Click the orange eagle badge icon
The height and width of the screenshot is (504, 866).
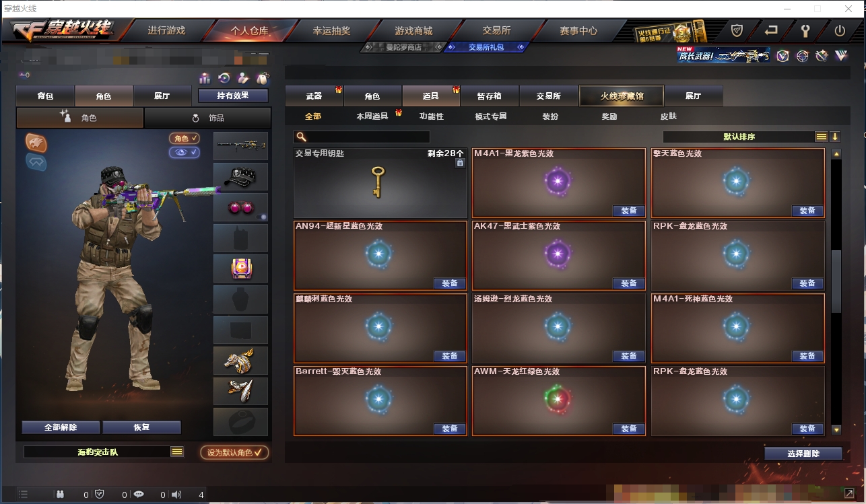(x=36, y=142)
